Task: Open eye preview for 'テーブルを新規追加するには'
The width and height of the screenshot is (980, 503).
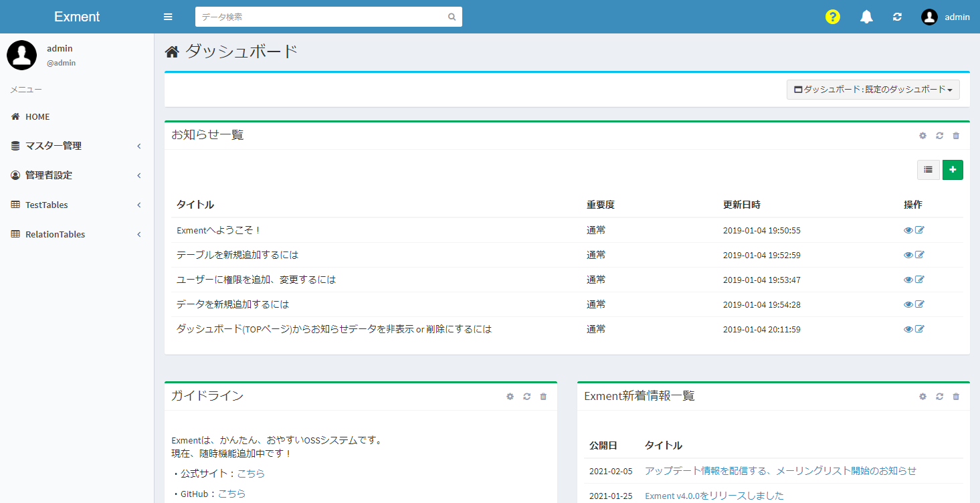Action: tap(908, 254)
